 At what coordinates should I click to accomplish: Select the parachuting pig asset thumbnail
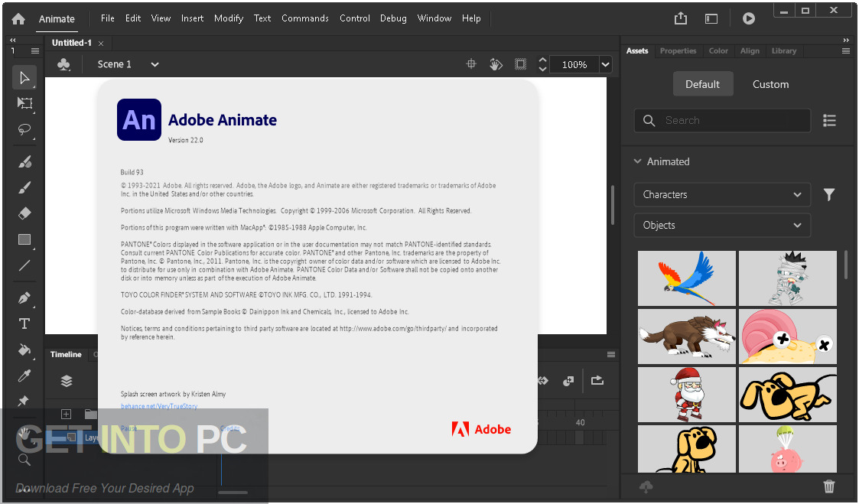point(787,449)
